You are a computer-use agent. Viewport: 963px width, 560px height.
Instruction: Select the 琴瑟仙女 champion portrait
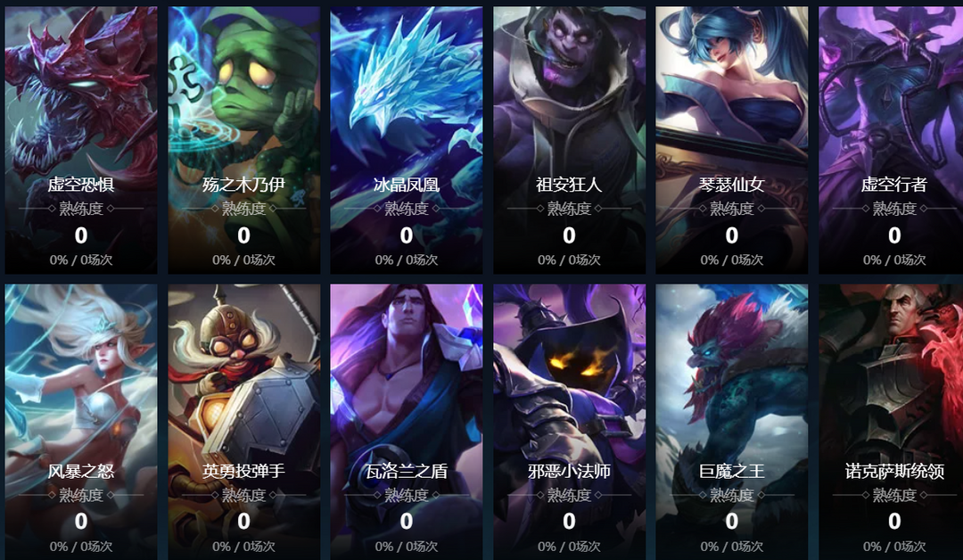click(x=731, y=140)
